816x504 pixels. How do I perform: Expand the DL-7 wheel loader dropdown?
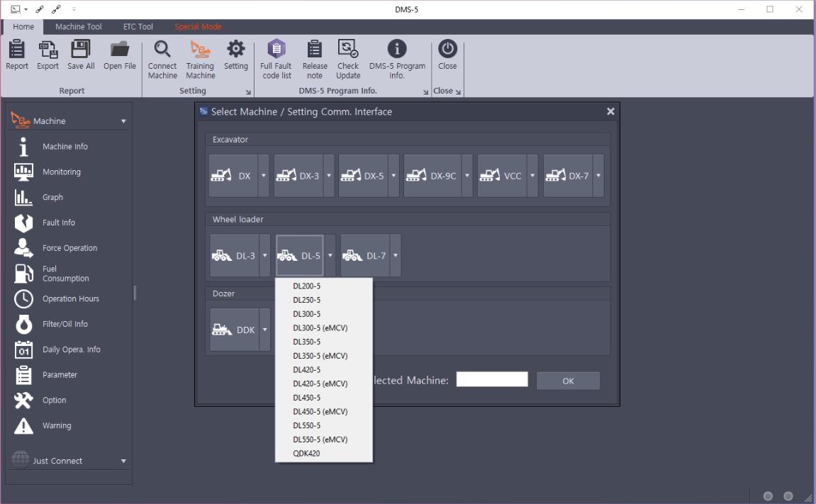tap(396, 255)
